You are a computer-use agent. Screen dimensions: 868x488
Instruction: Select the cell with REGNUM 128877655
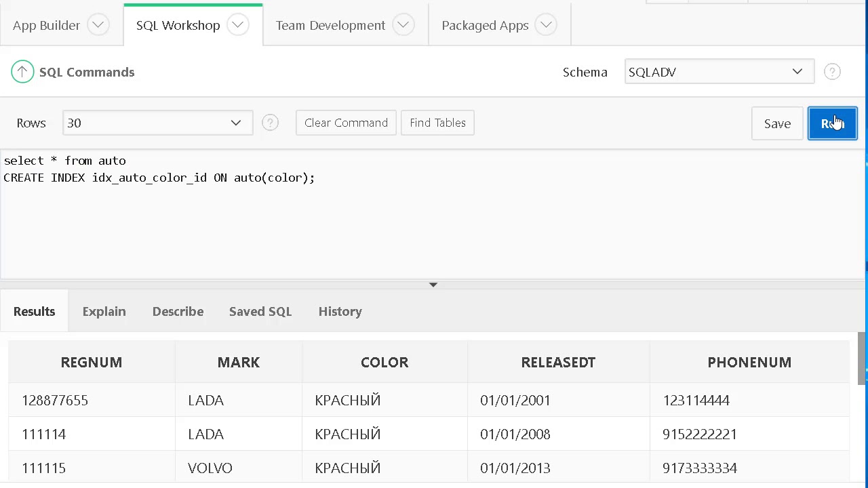click(x=92, y=400)
